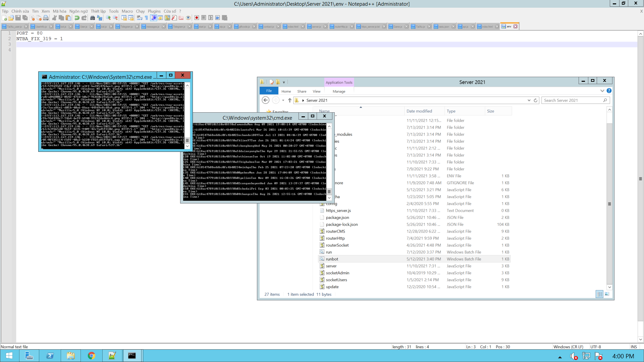Click the Explorer back arrow

pyautogui.click(x=265, y=100)
